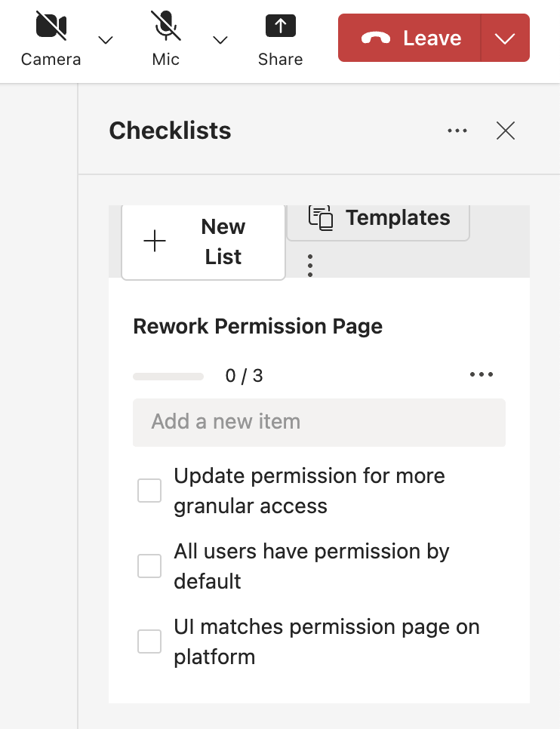Turn on the Camera icon

coord(51,26)
